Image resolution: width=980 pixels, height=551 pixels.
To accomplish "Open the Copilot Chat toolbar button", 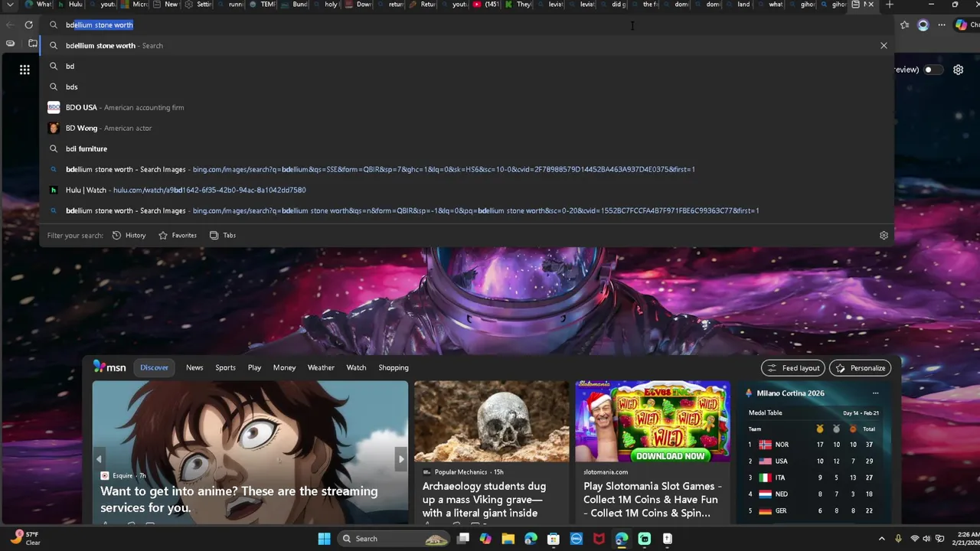I will pyautogui.click(x=967, y=24).
